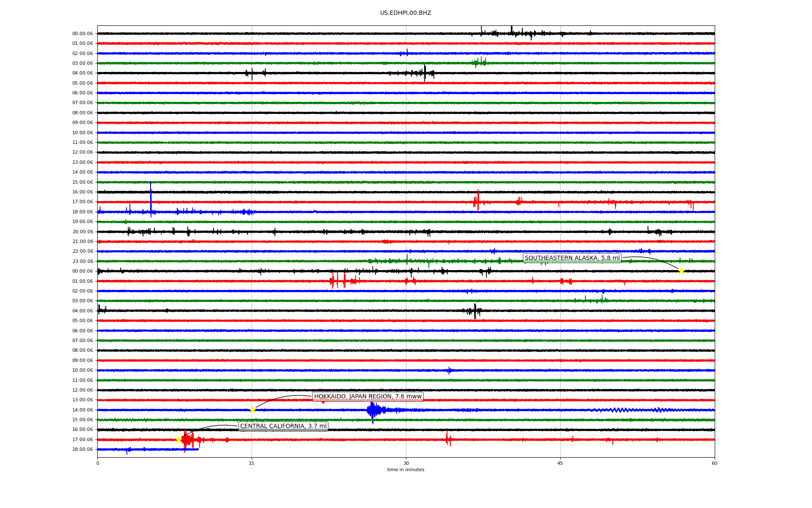Click the 60 tick label on x-axis
The height and width of the screenshot is (508, 812).
coord(714,463)
